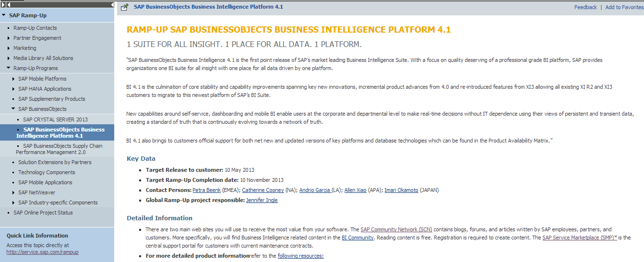This screenshot has height=262, width=644.
Task: Open SAP Online Project Status item
Action: 43,213
